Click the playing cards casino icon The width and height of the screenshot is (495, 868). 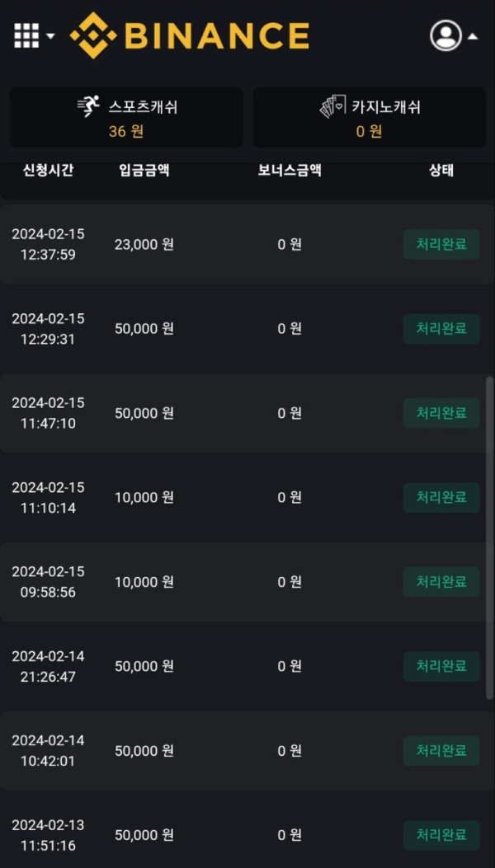[332, 107]
